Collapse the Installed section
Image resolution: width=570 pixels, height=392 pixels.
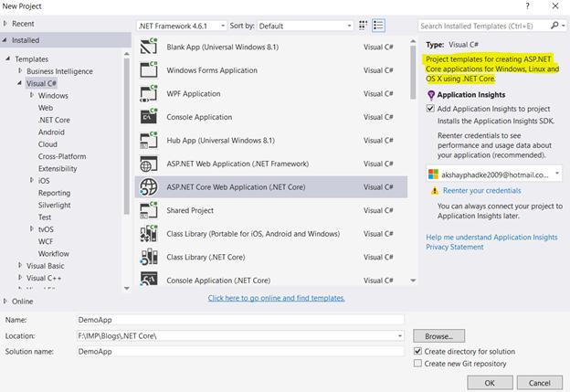[5, 40]
